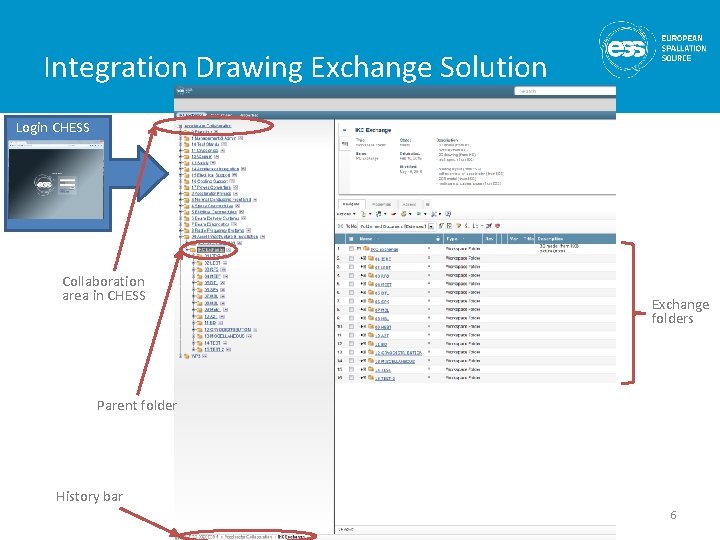
Task: Tick the checkbox for the 14 TEST row
Action: 351,369
